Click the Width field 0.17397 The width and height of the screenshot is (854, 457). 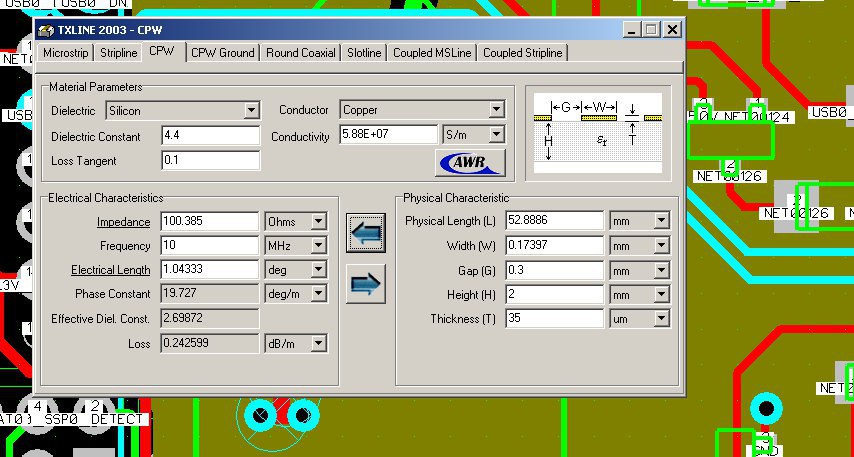pyautogui.click(x=554, y=246)
